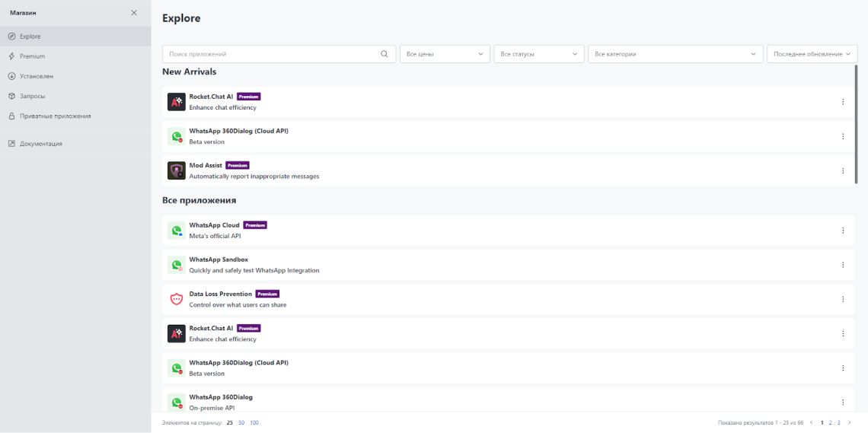Open the Data Loss Prevention title
The width and height of the screenshot is (868, 433).
[220, 294]
